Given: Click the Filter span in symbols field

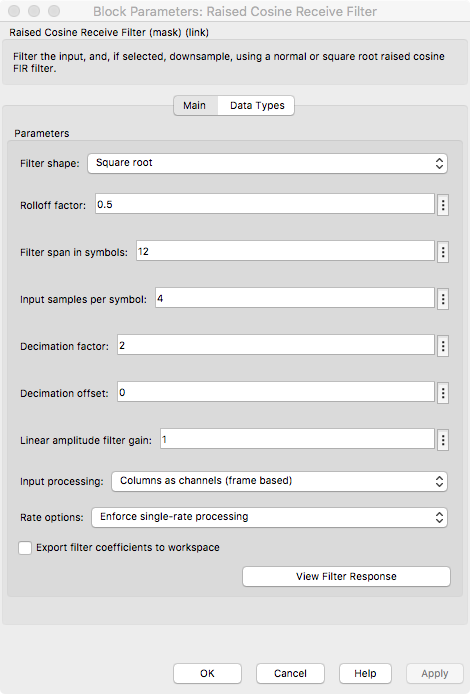Looking at the screenshot, I should (285, 251).
